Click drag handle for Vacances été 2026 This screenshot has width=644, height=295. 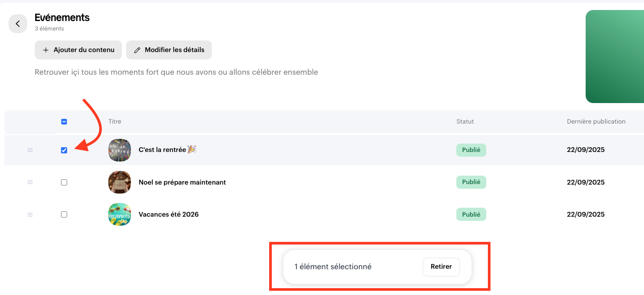coord(30,215)
